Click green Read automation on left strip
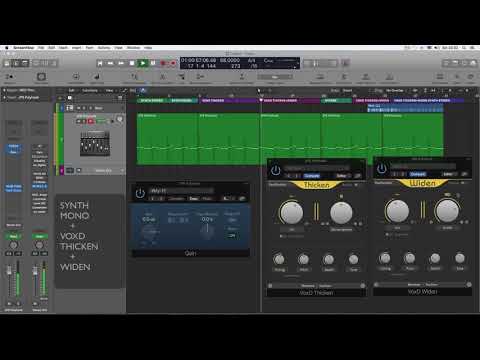This screenshot has height=360, width=480. click(14, 236)
